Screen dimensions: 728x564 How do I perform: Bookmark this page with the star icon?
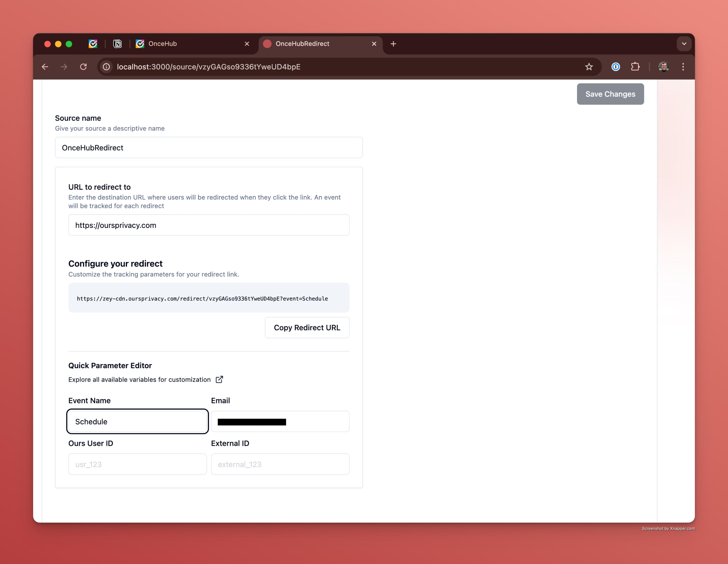589,67
